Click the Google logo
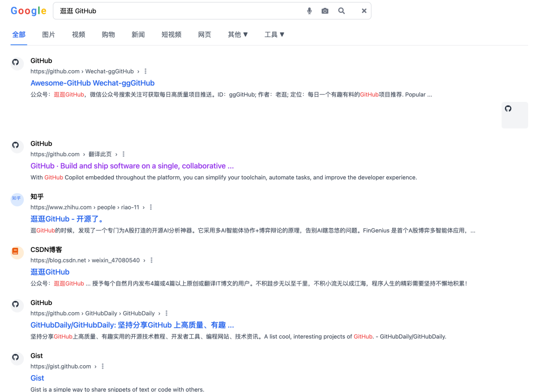 (x=28, y=10)
